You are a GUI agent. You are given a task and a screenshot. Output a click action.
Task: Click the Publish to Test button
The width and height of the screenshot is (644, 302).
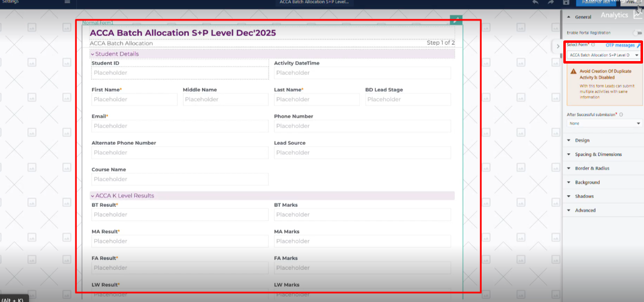point(596,2)
